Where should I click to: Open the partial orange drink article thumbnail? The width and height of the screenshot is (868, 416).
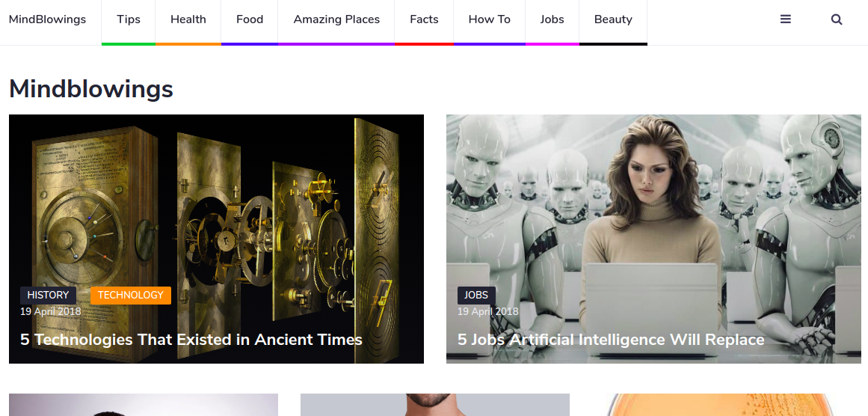(x=726, y=405)
